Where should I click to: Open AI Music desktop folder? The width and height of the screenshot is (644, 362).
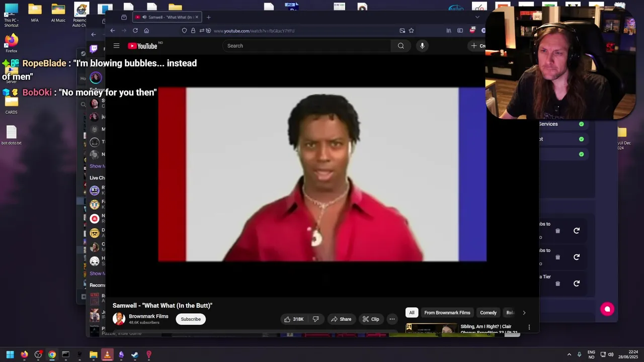coord(58,13)
